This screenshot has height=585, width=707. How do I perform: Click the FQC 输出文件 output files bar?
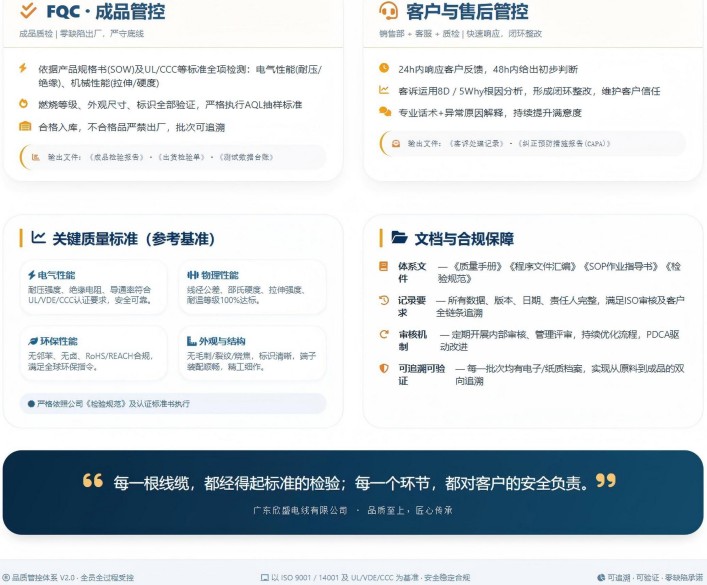click(x=173, y=157)
